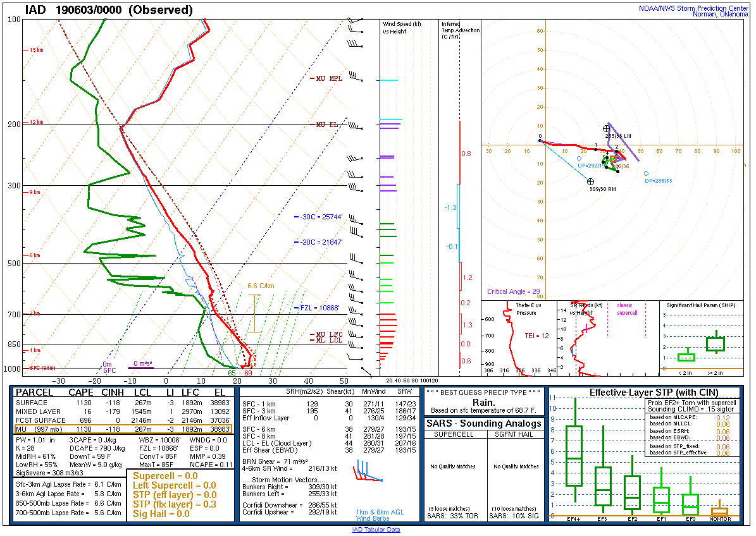Click the Sig Hail = 0.0 value

tap(161, 514)
